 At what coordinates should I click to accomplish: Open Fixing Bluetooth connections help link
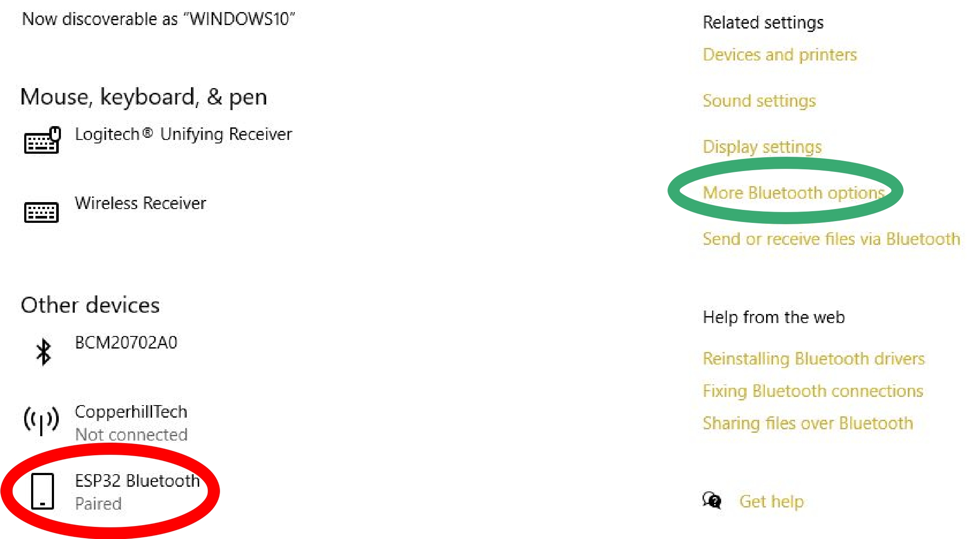point(813,391)
